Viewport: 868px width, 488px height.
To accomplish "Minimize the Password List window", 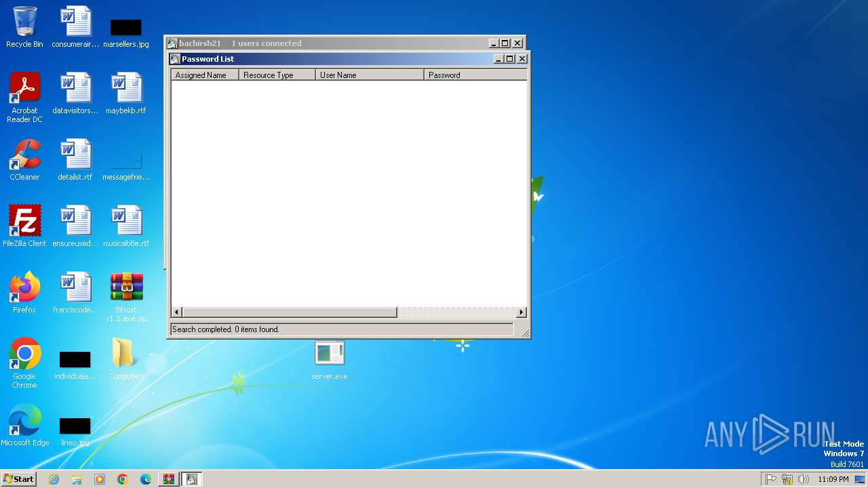I will [500, 59].
